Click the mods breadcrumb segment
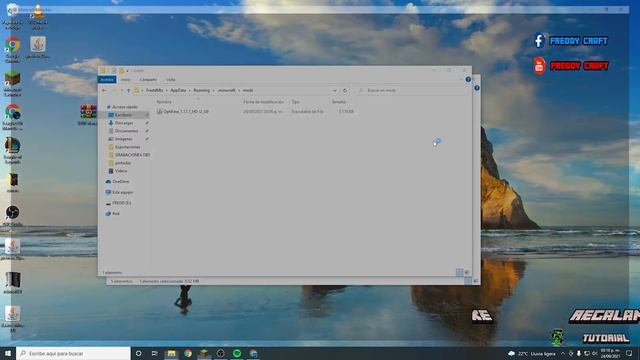640x360 pixels. coord(248,90)
